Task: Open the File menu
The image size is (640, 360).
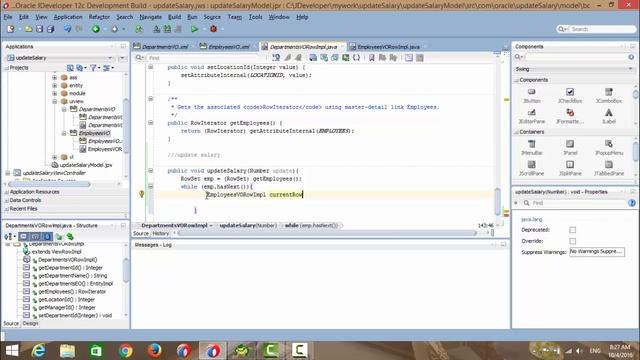Action: tap(8, 17)
